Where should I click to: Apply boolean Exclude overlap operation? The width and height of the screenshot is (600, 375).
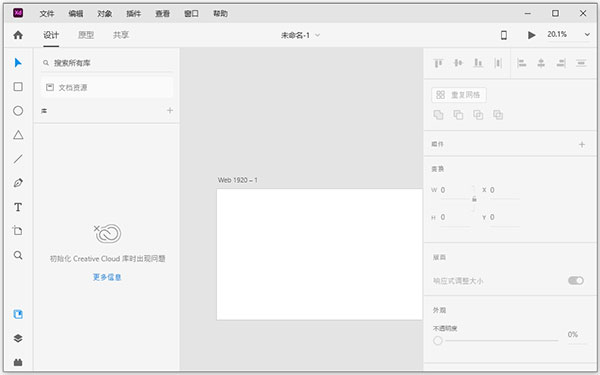tap(498, 114)
